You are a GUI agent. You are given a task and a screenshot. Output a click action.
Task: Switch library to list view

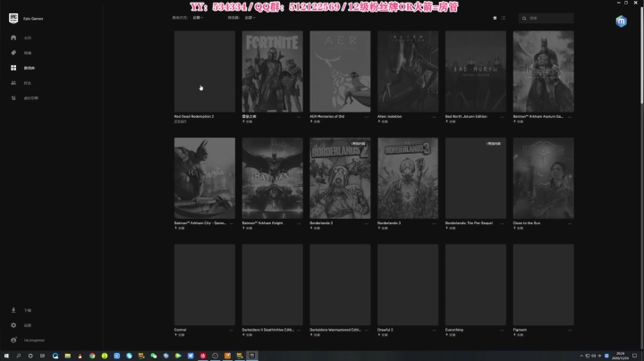pyautogui.click(x=504, y=18)
